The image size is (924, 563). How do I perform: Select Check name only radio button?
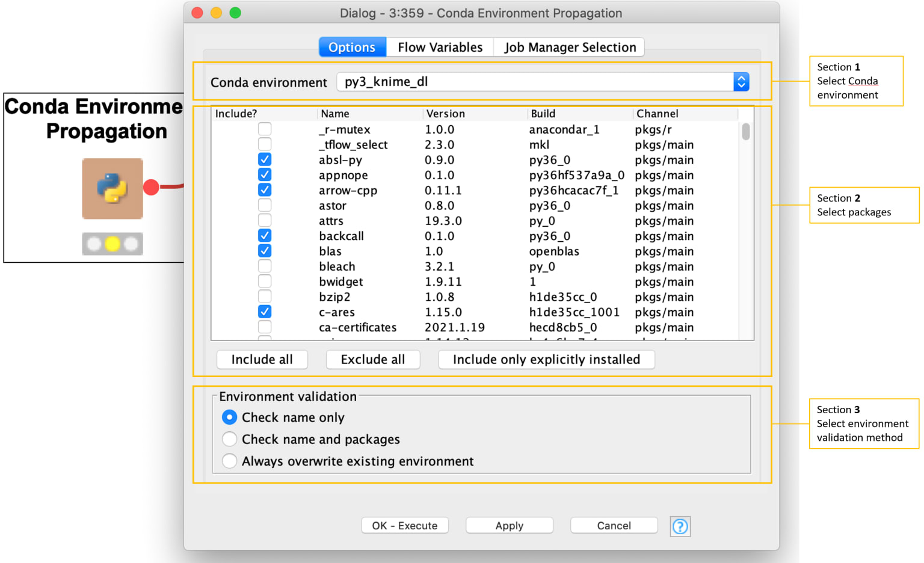(229, 417)
